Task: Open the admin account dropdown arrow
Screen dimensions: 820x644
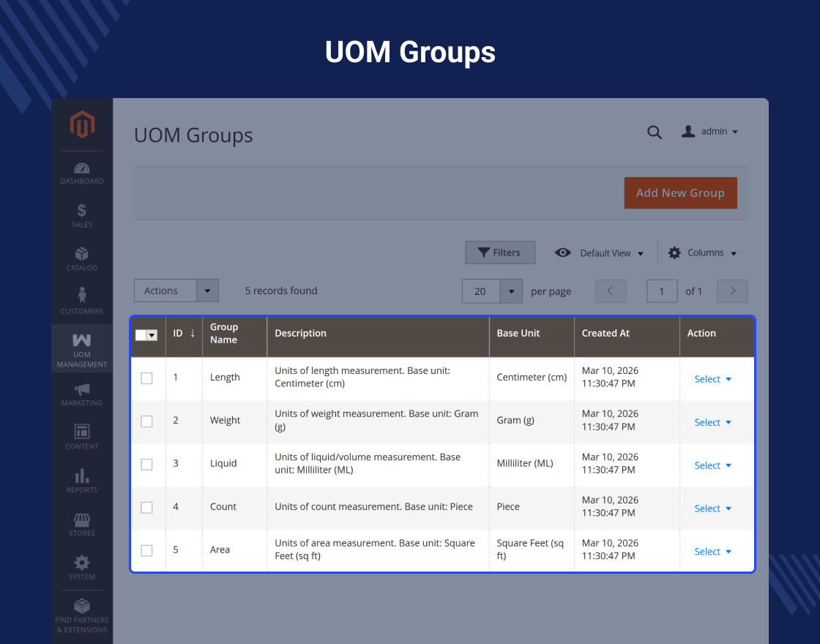Action: pyautogui.click(x=735, y=132)
